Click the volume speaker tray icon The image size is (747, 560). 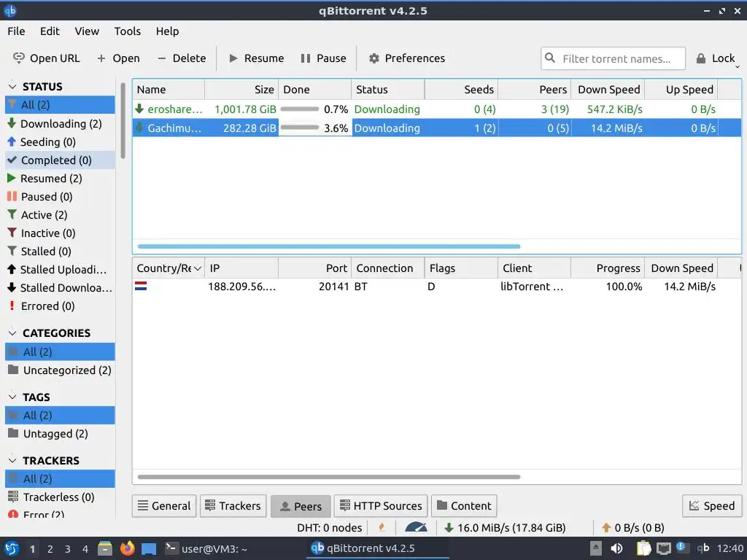(x=616, y=548)
